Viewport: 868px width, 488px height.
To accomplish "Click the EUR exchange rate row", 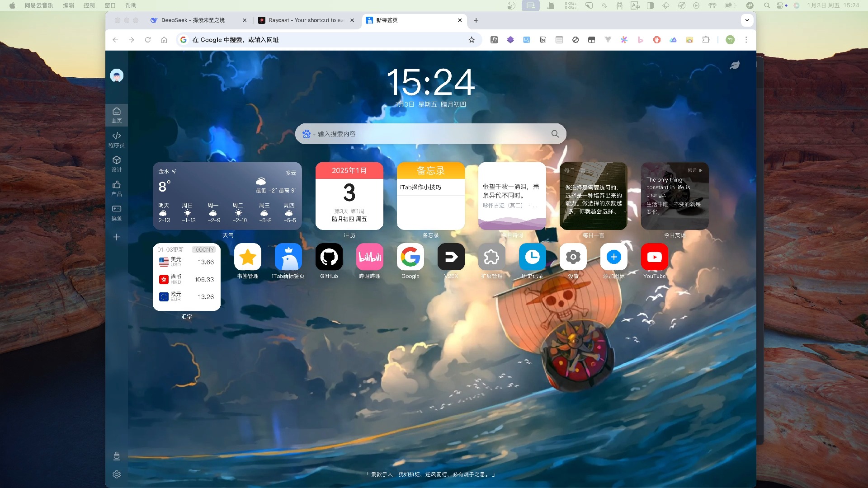I will click(187, 297).
